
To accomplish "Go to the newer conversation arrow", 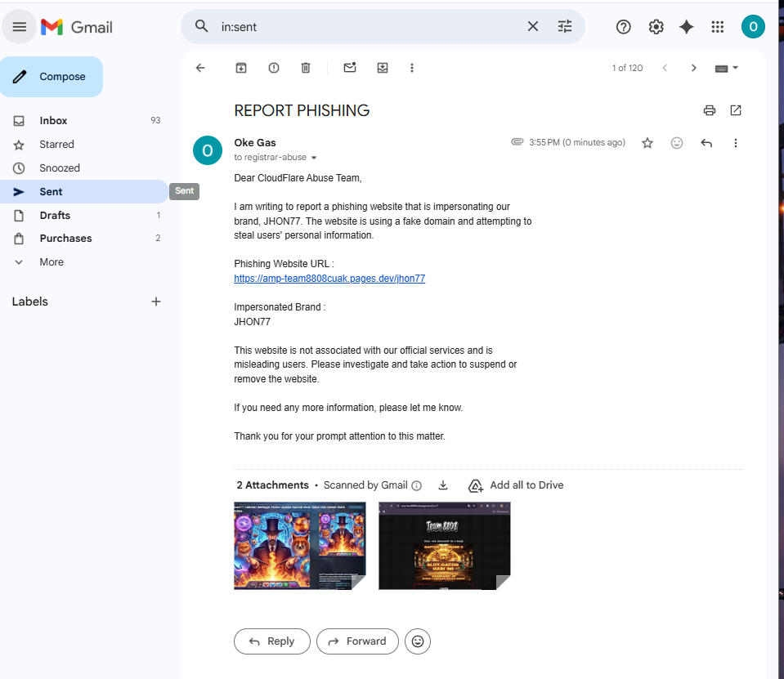I will pos(665,68).
